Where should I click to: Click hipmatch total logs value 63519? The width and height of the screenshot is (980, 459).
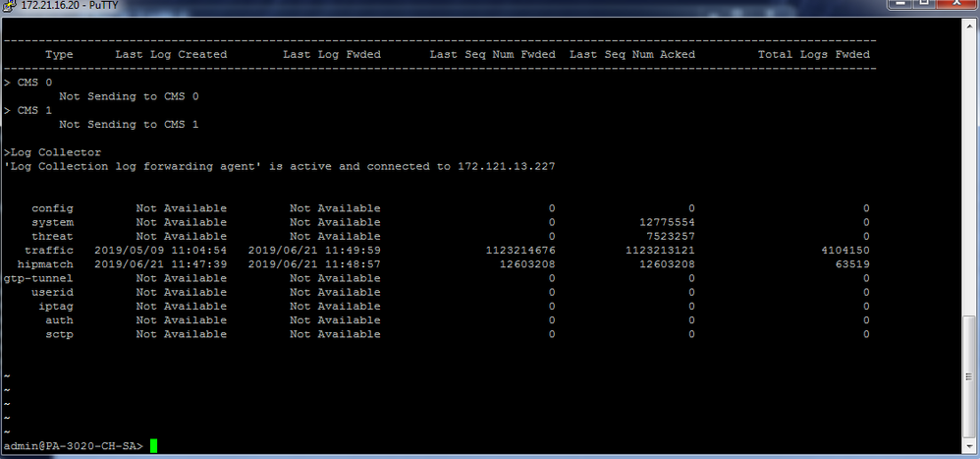pyautogui.click(x=852, y=263)
